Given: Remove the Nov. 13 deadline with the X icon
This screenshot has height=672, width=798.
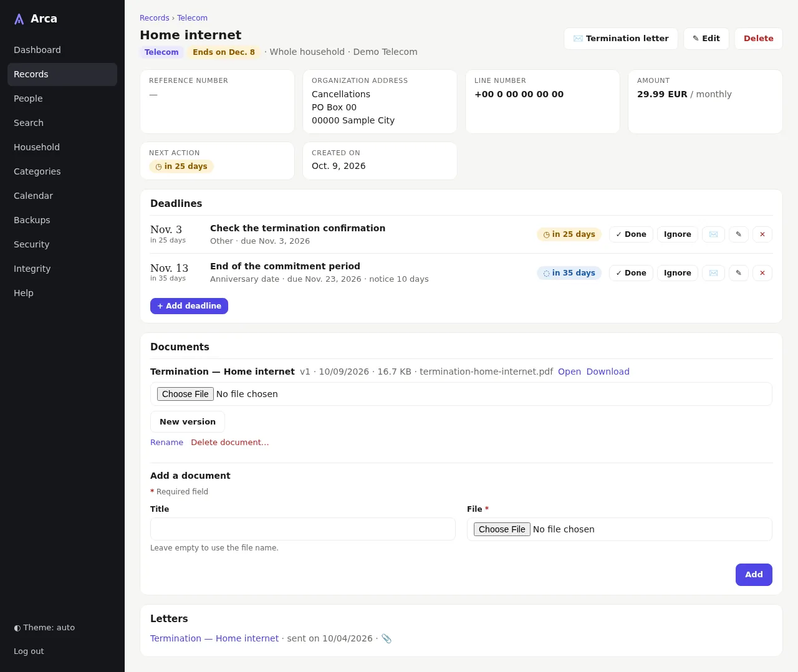Looking at the screenshot, I should (x=762, y=273).
